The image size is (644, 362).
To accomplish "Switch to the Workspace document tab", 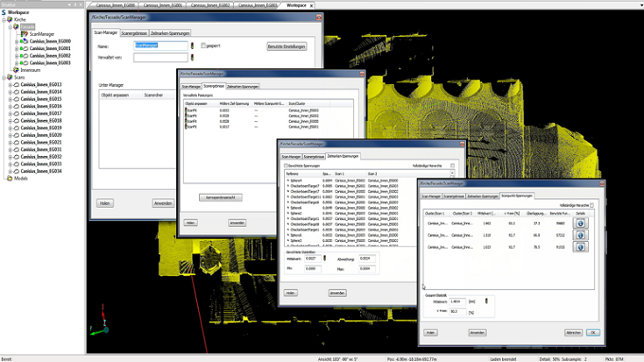I will point(296,5).
